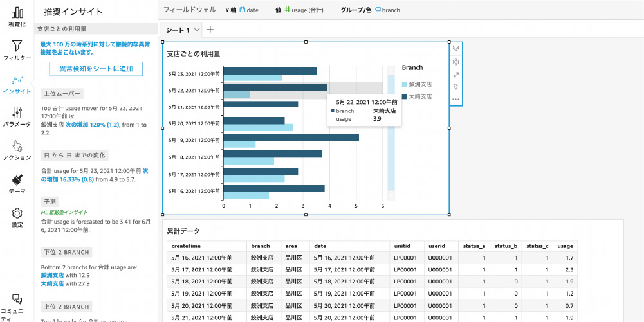Open the シート 1 tab dropdown arrow
The width and height of the screenshot is (644, 322).
(x=196, y=30)
